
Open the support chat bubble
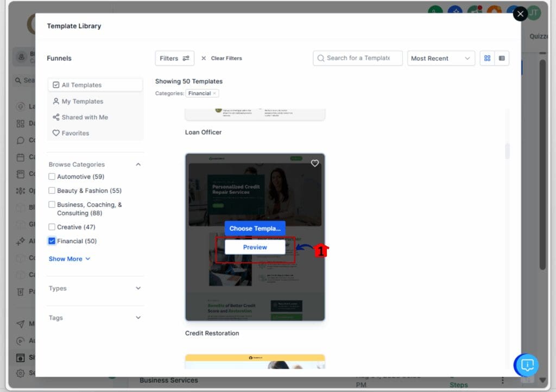point(526,365)
